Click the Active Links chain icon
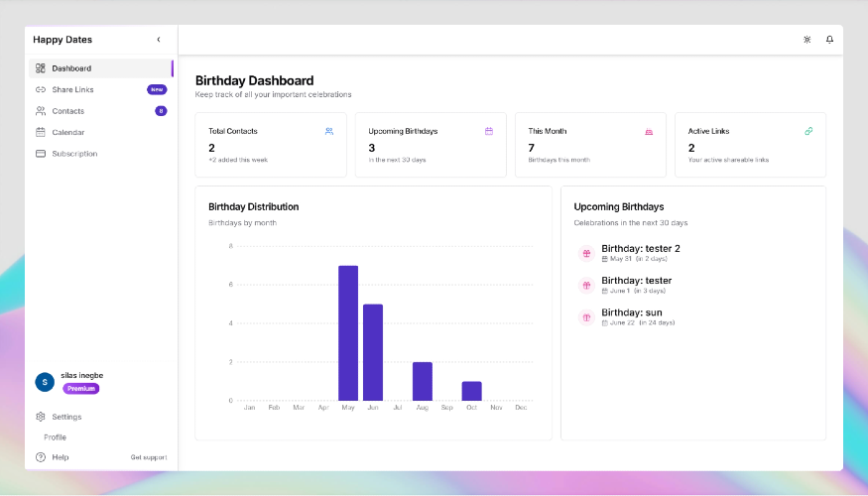868x496 pixels. pos(808,131)
